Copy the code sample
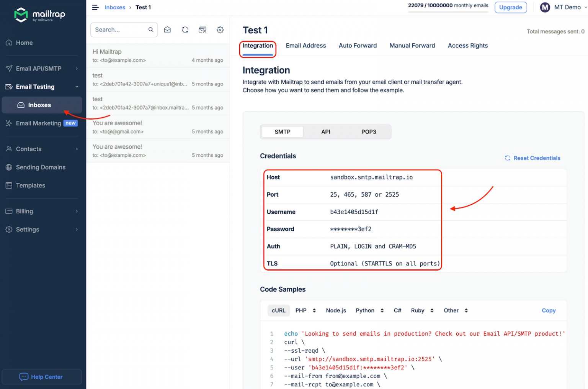The width and height of the screenshot is (588, 389). tap(549, 310)
